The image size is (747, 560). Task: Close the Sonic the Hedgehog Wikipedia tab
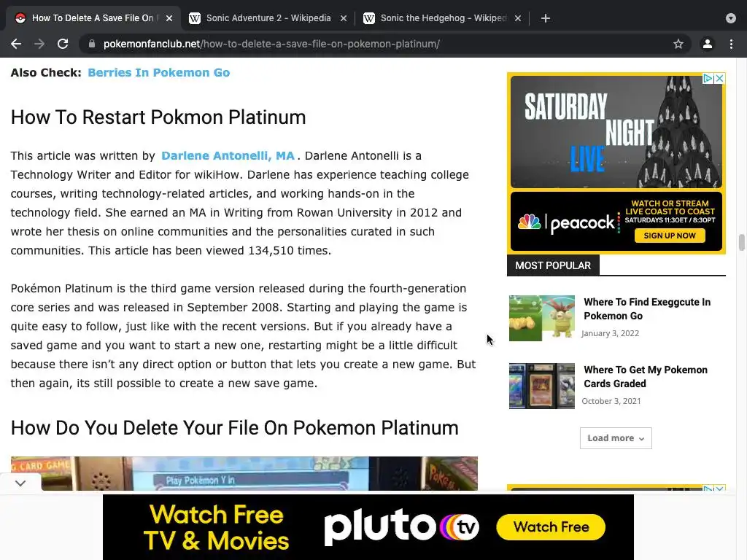coord(518,18)
